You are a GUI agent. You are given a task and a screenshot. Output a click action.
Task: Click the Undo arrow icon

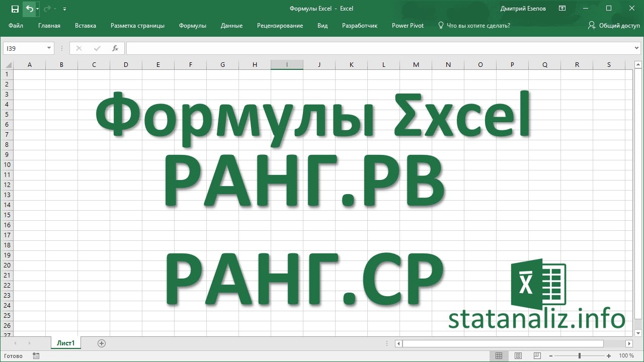(x=29, y=9)
